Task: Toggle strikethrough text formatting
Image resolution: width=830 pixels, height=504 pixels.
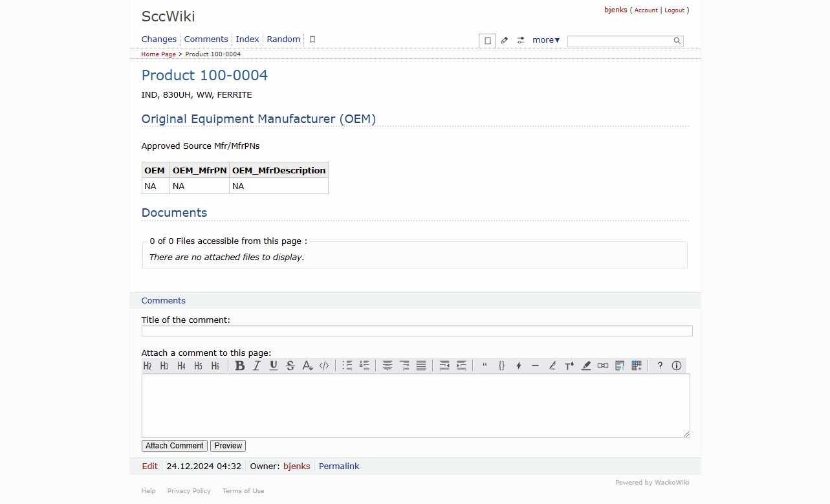Action: [x=290, y=366]
